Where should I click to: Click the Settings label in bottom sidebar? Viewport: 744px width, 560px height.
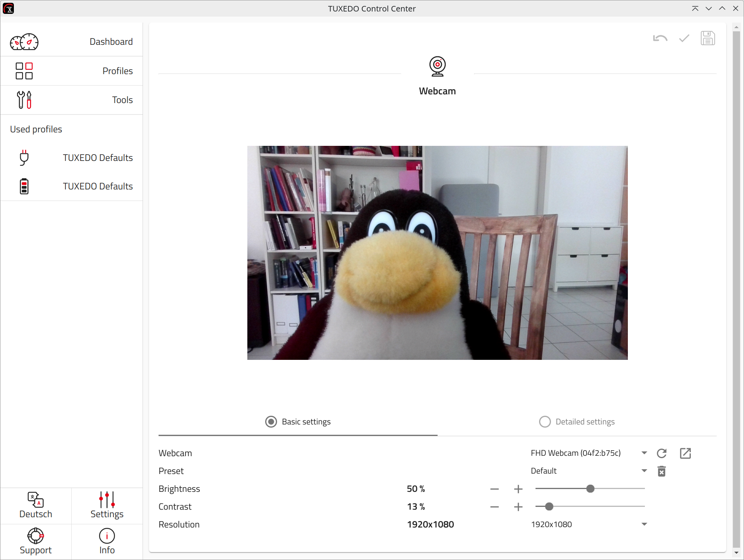coord(107,514)
